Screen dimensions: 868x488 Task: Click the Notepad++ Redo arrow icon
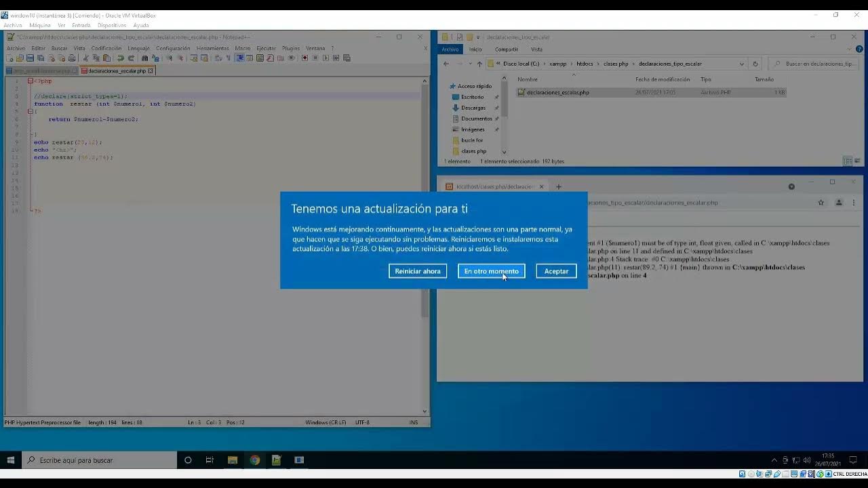point(131,58)
